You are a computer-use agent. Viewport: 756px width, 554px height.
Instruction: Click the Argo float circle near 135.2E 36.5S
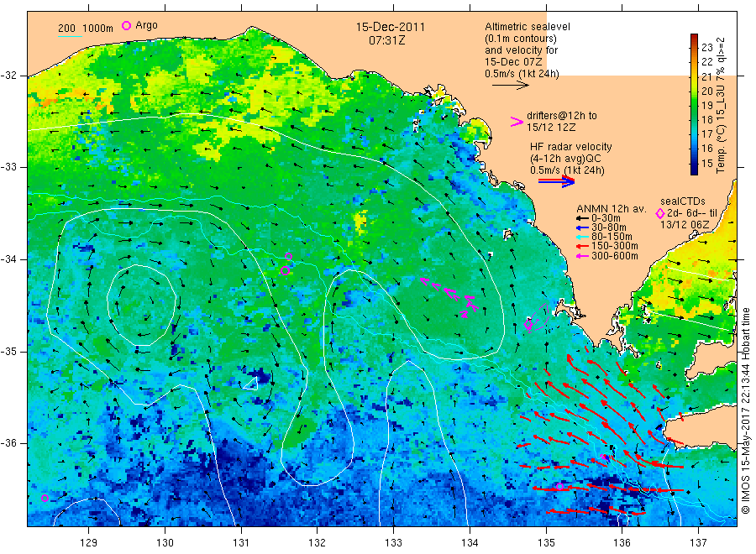[559, 487]
